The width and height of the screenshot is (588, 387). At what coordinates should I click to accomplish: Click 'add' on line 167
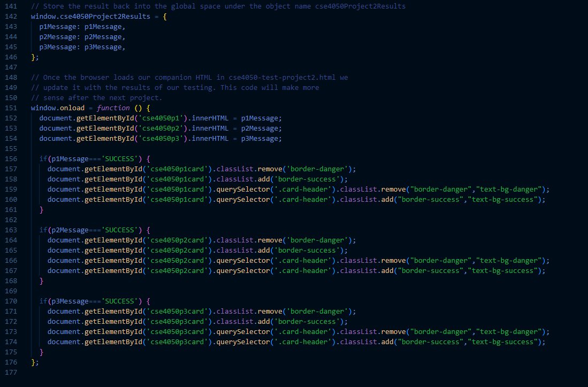pyautogui.click(x=387, y=271)
